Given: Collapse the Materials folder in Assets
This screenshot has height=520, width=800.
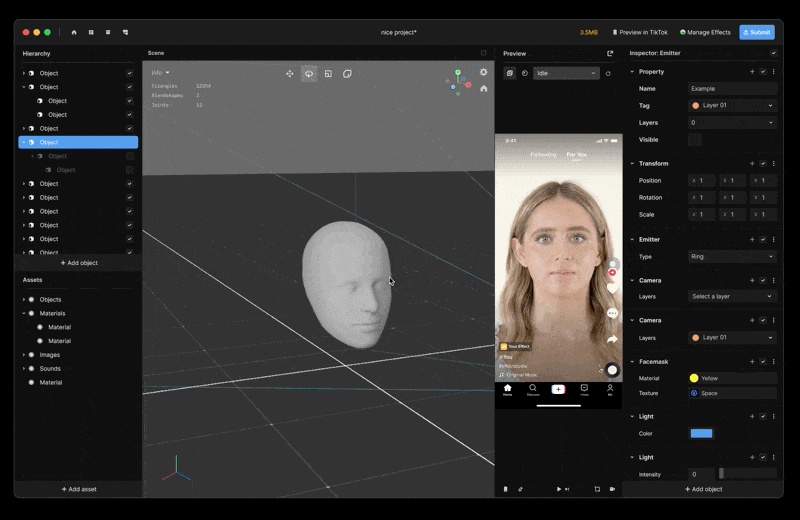Looking at the screenshot, I should point(23,313).
